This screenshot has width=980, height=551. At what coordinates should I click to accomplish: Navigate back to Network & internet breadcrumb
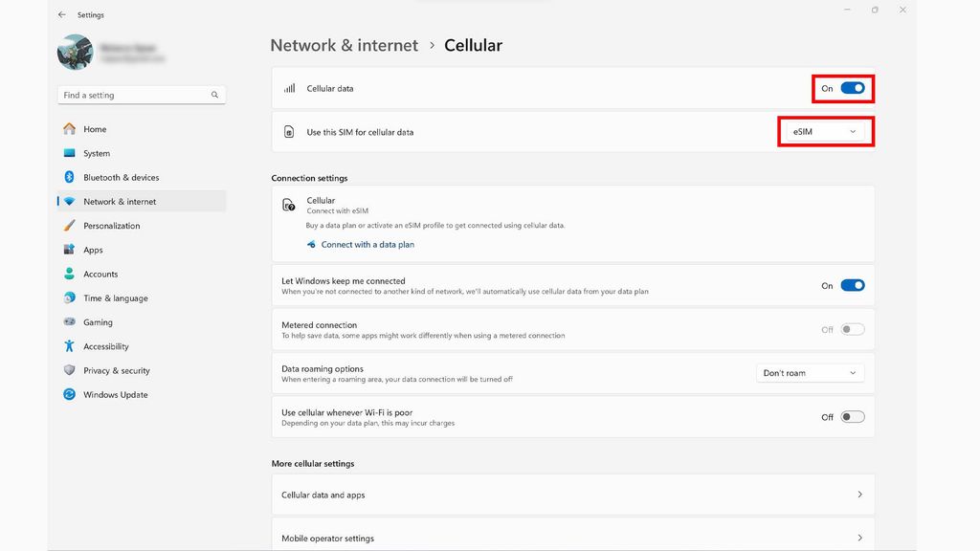[x=344, y=45]
